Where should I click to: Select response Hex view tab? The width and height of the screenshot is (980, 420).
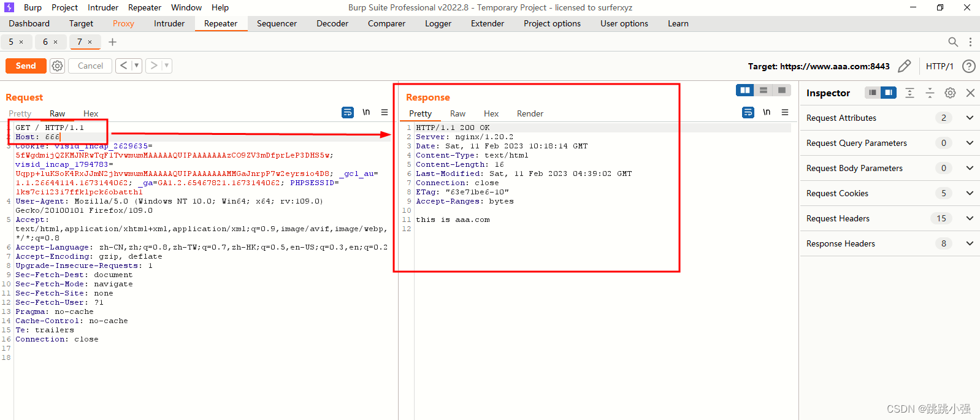pyautogui.click(x=491, y=113)
